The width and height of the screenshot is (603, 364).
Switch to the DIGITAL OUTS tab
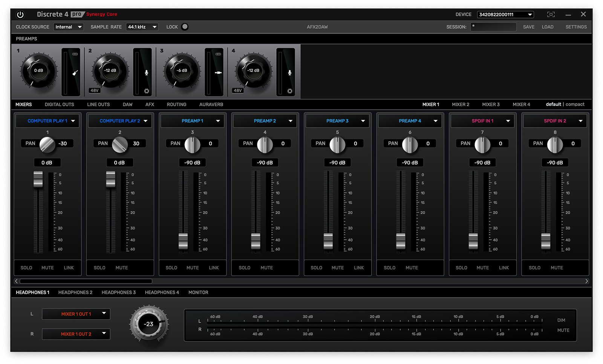[60, 104]
